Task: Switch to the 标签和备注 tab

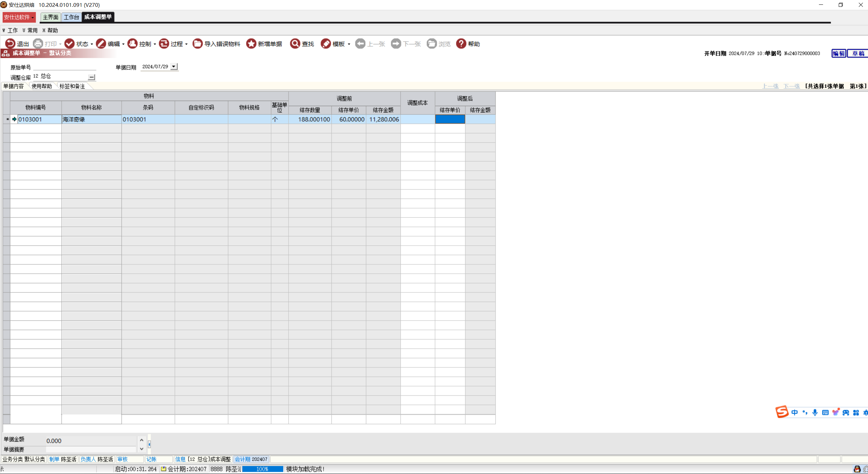Action: tap(72, 86)
